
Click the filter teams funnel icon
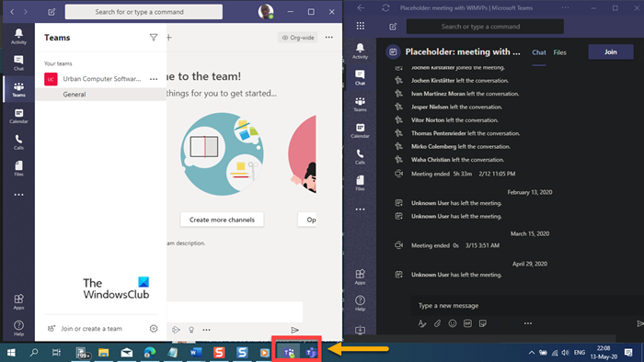click(154, 38)
